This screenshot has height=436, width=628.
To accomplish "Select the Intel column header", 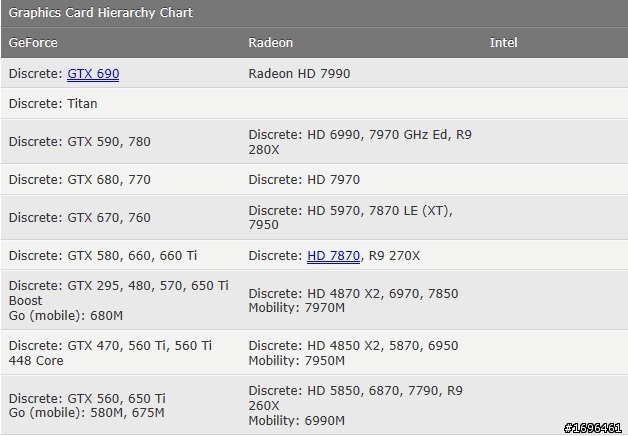I will (503, 43).
